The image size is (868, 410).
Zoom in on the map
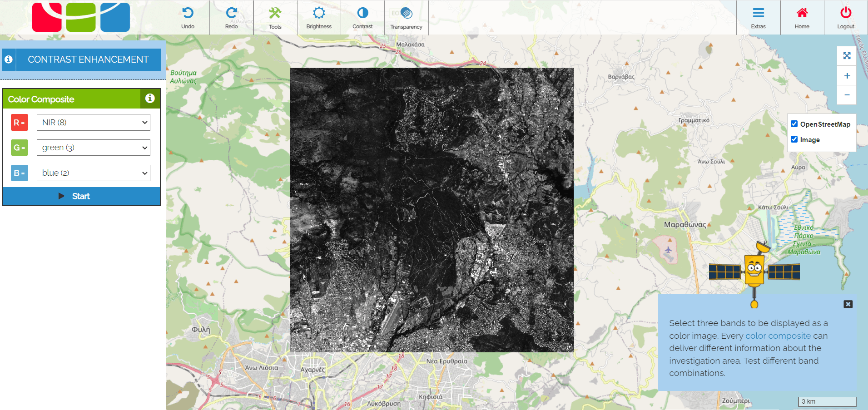(x=847, y=76)
